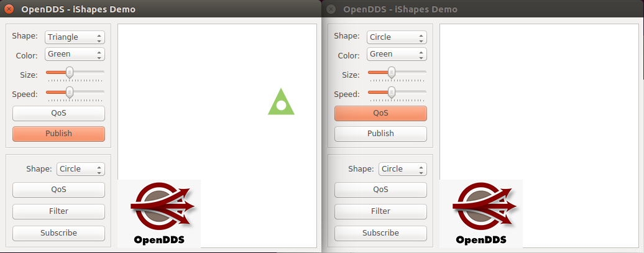This screenshot has height=253, width=644.
Task: Open subscribe Shape dropdown in right window
Action: [403, 169]
